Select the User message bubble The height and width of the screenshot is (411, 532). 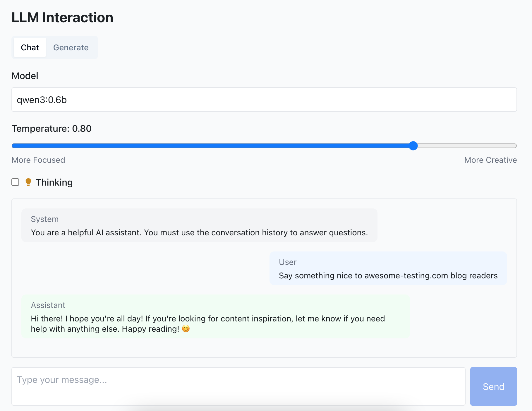(388, 268)
